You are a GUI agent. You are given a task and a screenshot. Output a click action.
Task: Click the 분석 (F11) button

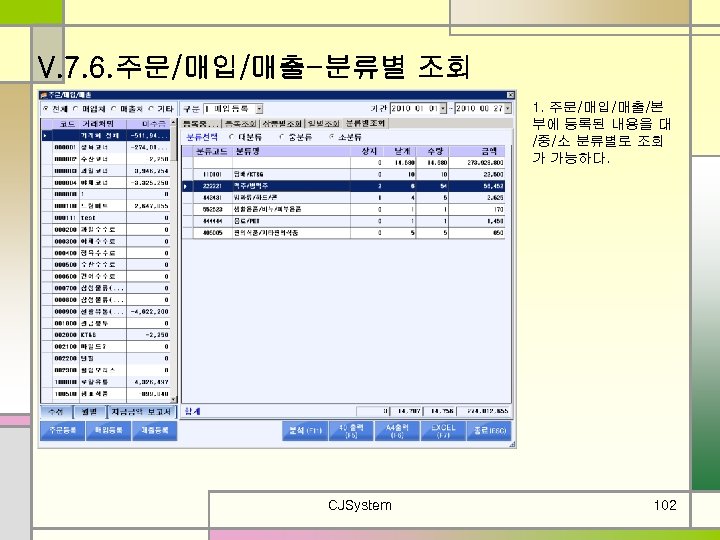click(x=305, y=431)
